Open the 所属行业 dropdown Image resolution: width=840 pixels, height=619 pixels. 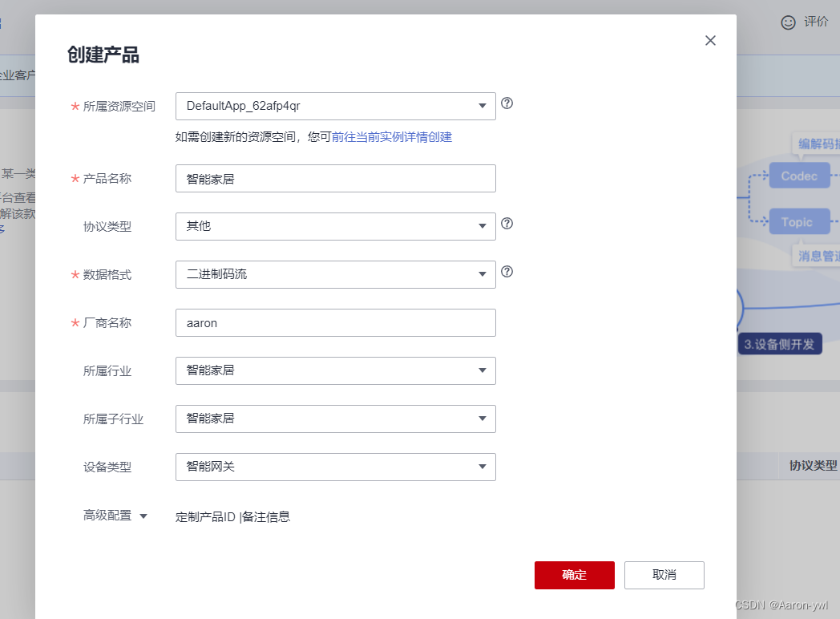click(335, 370)
